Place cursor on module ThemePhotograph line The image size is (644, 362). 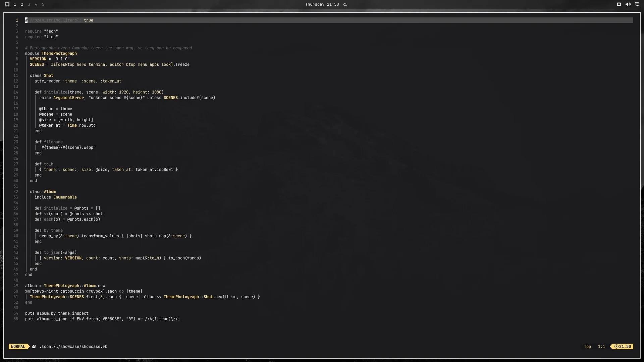(51, 53)
